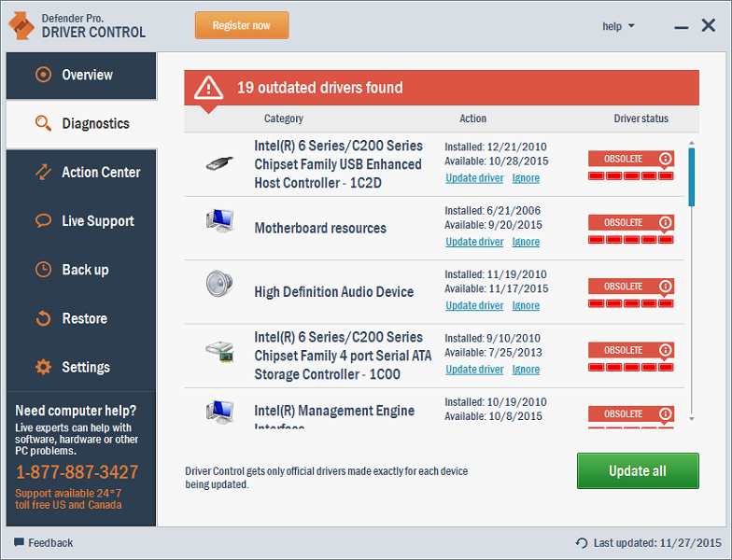The width and height of the screenshot is (732, 560).
Task: Update driver for Motherboard resources
Action: pos(474,242)
